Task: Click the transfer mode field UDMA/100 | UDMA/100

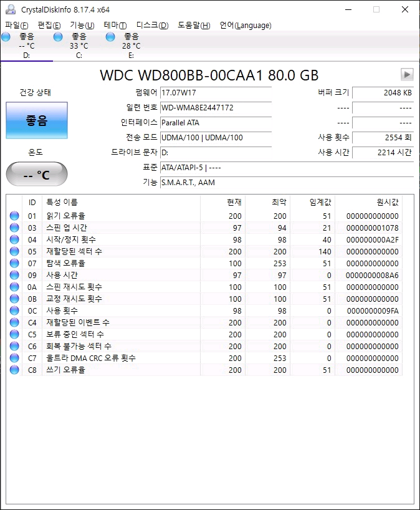Action: (x=216, y=138)
